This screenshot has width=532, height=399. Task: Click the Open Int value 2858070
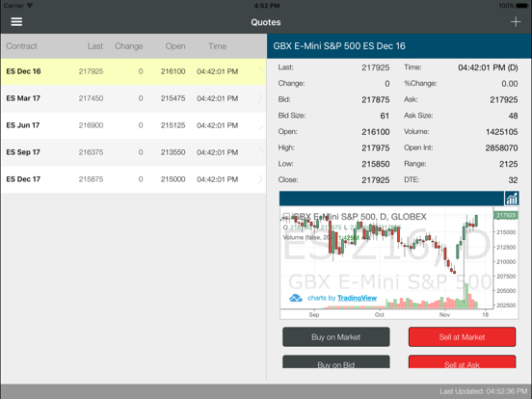click(501, 147)
